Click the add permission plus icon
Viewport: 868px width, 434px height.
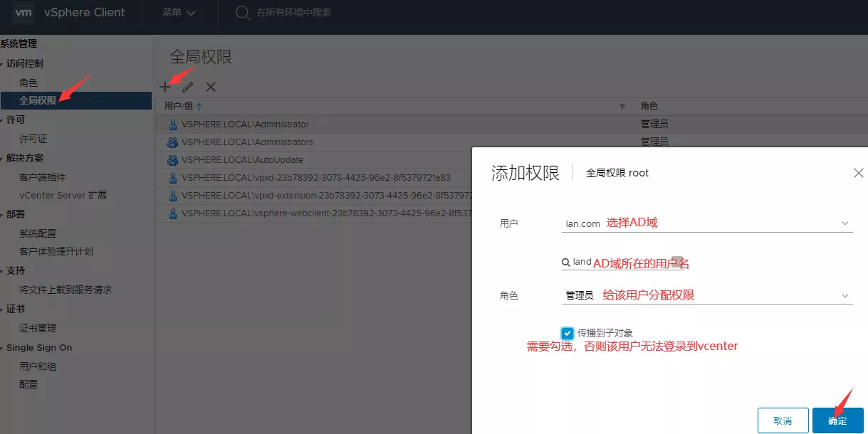[165, 87]
